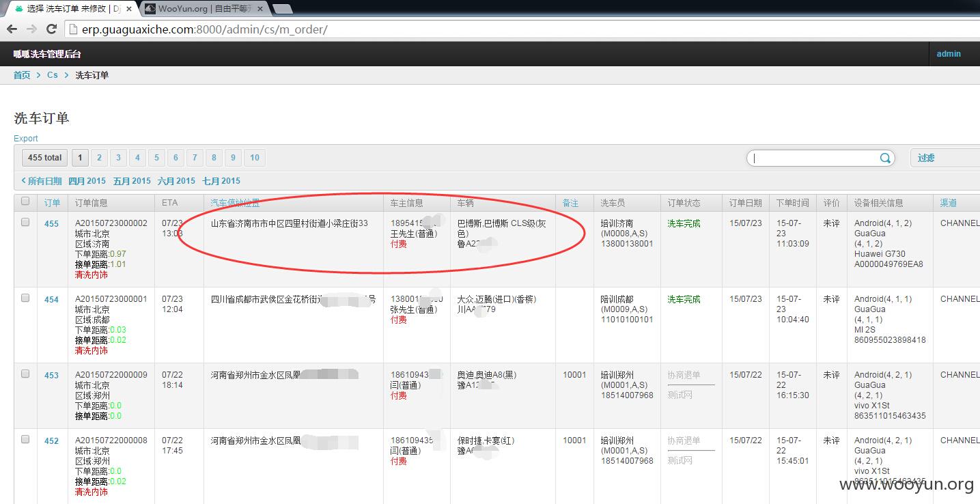Click the search magnifier icon
This screenshot has height=504, width=980.
(885, 158)
